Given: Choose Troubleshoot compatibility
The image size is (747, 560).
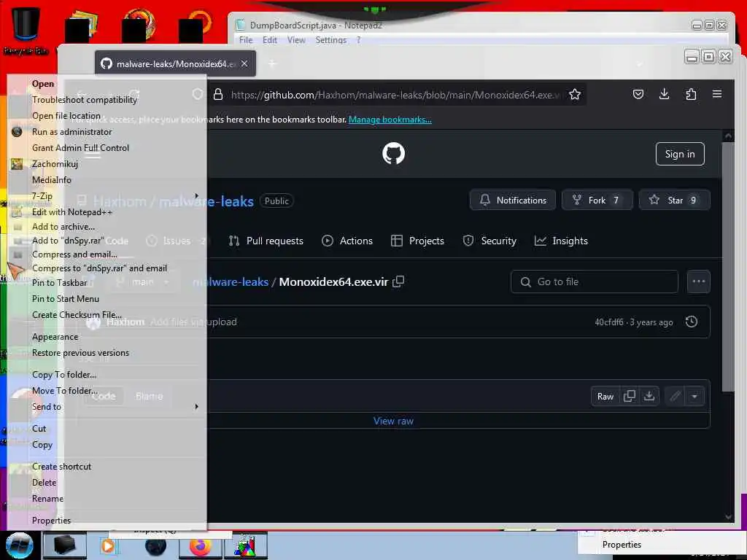Looking at the screenshot, I should [x=107, y=99].
